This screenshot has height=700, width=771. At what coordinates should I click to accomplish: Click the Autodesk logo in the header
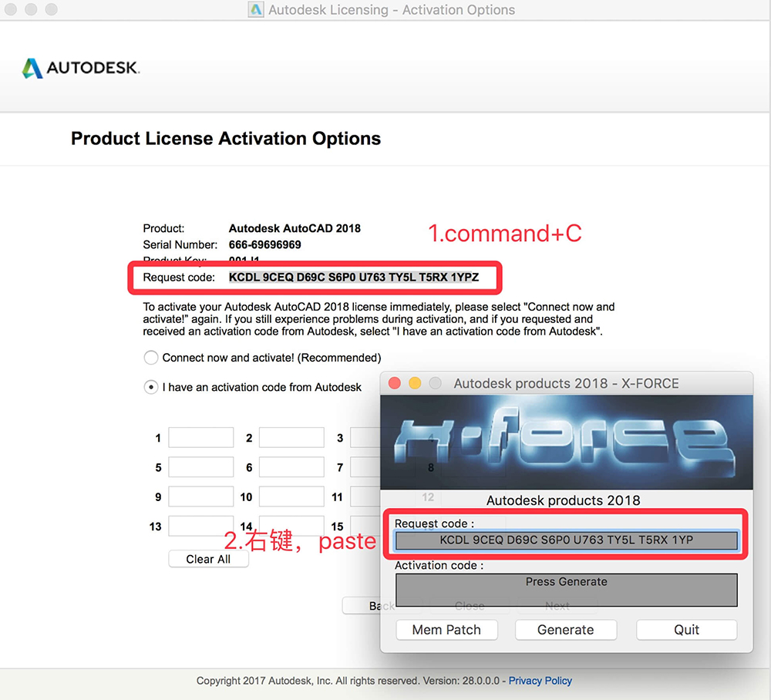(81, 69)
